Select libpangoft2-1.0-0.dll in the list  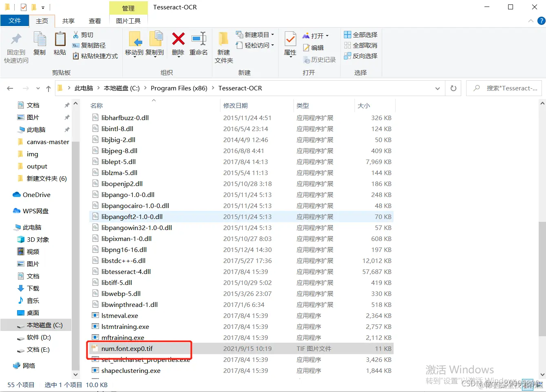(x=242, y=217)
